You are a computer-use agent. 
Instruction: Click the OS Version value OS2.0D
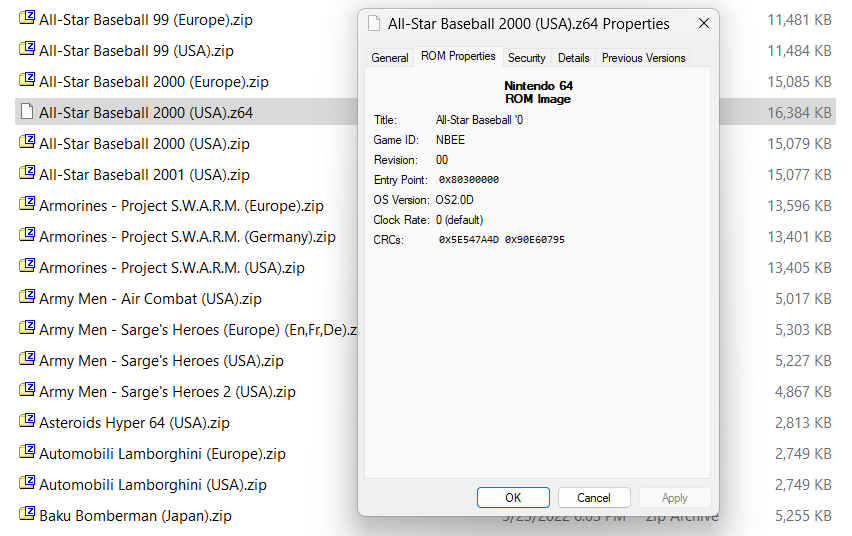[454, 200]
